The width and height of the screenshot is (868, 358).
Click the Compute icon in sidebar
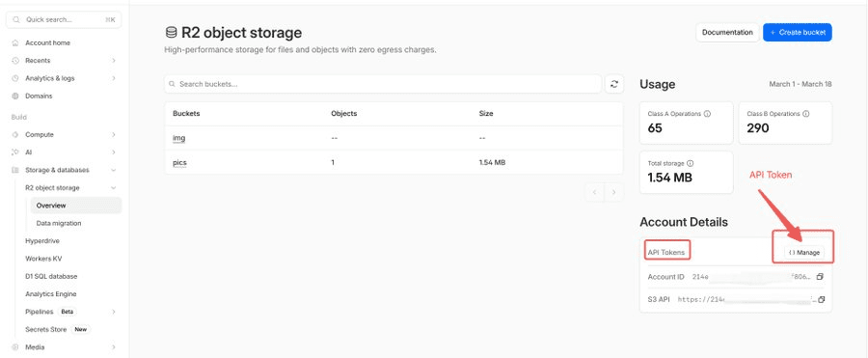(14, 135)
